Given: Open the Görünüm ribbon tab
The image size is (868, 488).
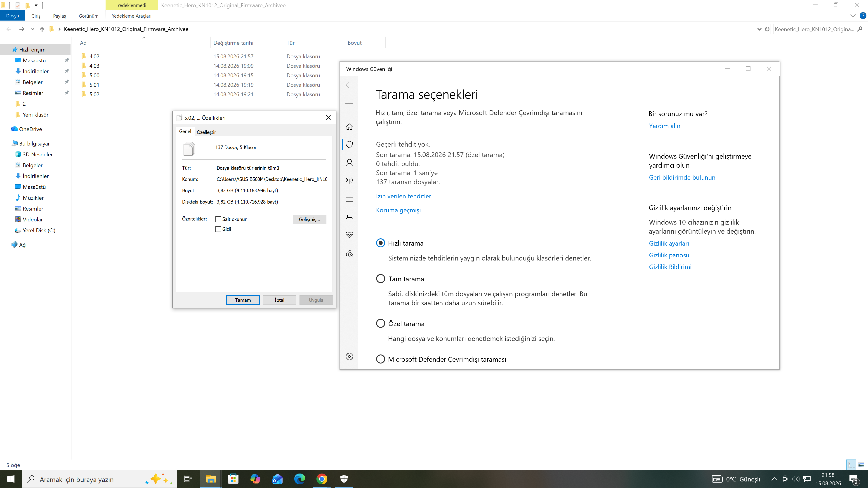Looking at the screenshot, I should pyautogui.click(x=89, y=16).
